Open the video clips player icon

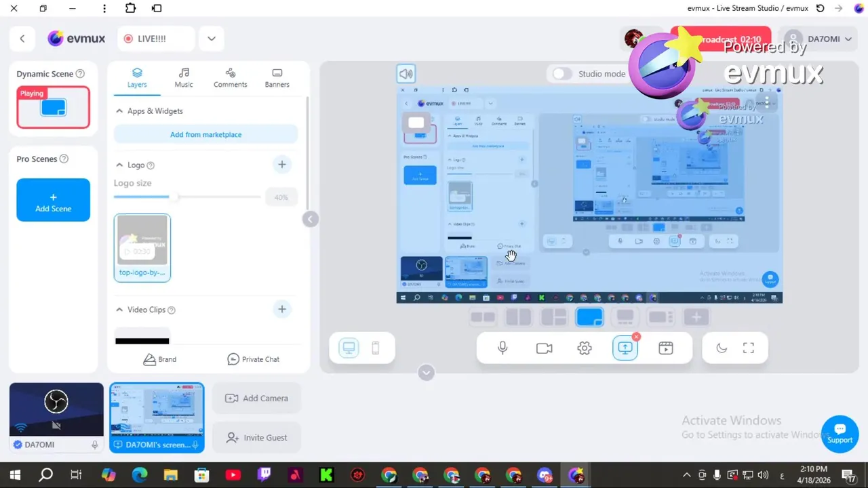[666, 348]
